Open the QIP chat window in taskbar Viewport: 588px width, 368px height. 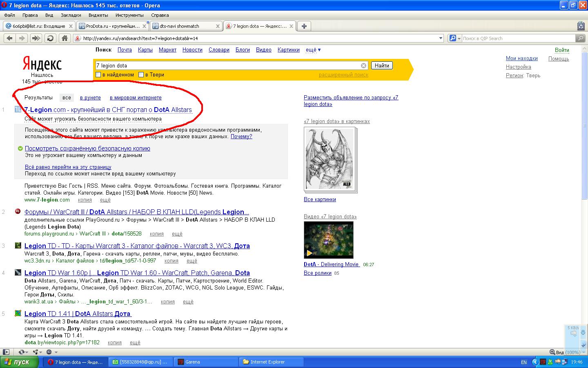(x=141, y=362)
